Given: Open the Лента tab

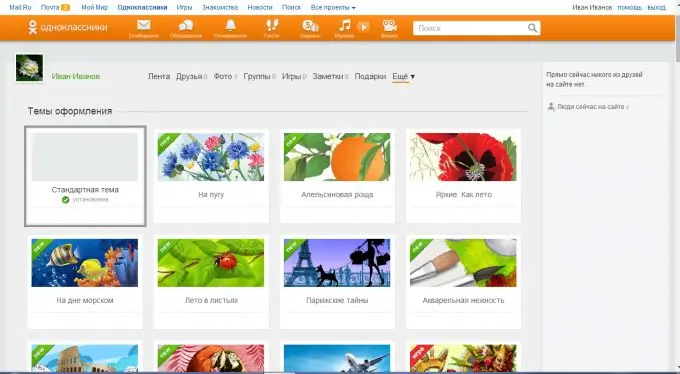Looking at the screenshot, I should tap(159, 76).
